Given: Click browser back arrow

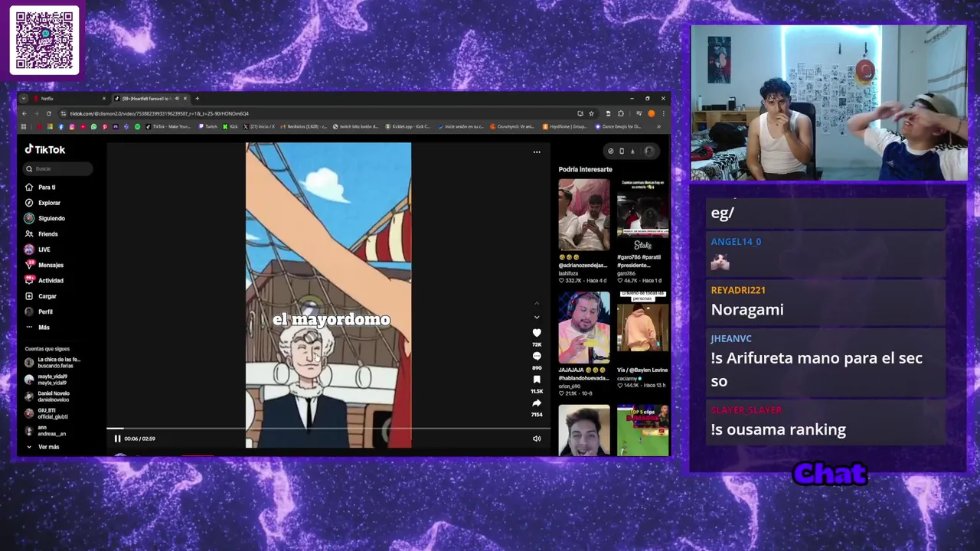Looking at the screenshot, I should click(24, 113).
